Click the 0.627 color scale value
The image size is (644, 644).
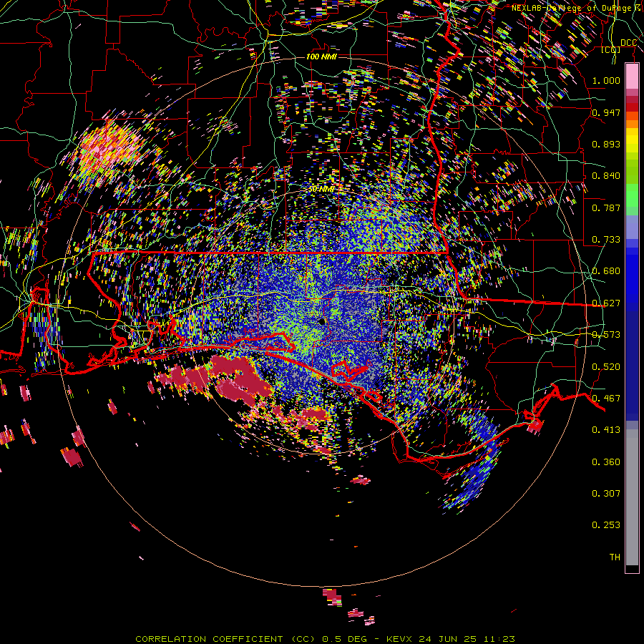606,303
